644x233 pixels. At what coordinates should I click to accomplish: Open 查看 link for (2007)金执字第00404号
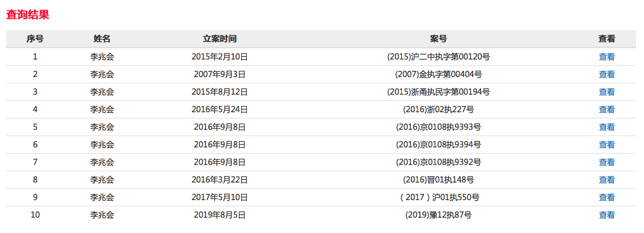click(607, 74)
